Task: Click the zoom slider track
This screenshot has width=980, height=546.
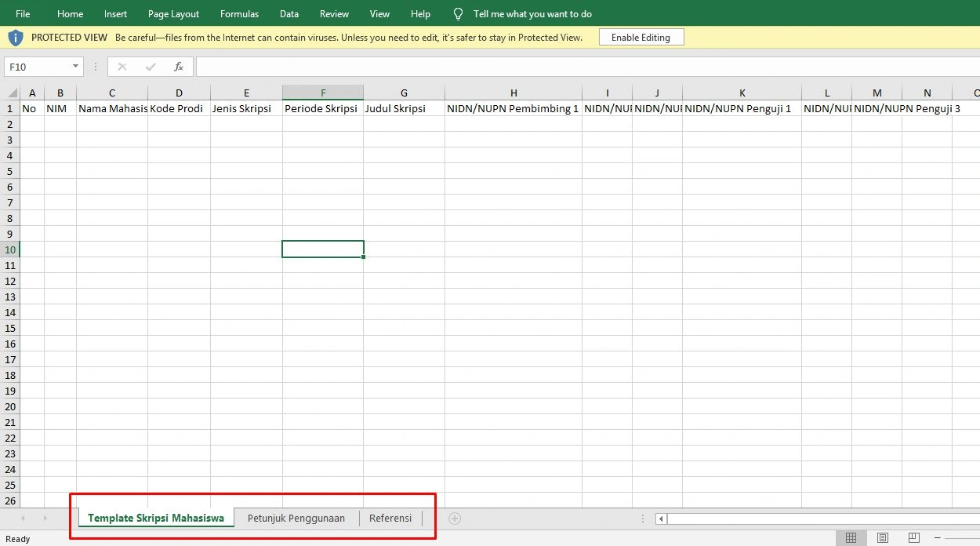Action: (964, 537)
